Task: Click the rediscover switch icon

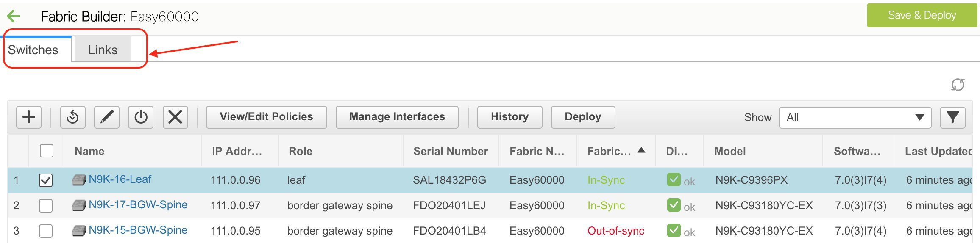Action: pyautogui.click(x=72, y=117)
